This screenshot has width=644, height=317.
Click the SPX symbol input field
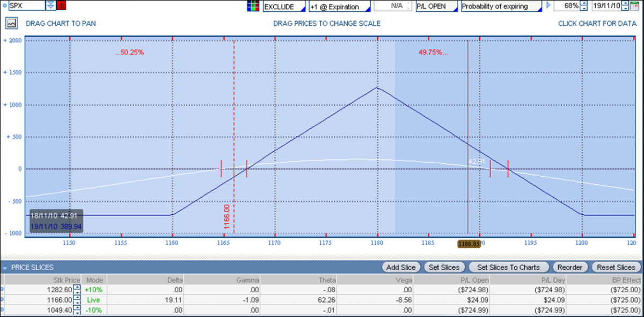pos(26,5)
